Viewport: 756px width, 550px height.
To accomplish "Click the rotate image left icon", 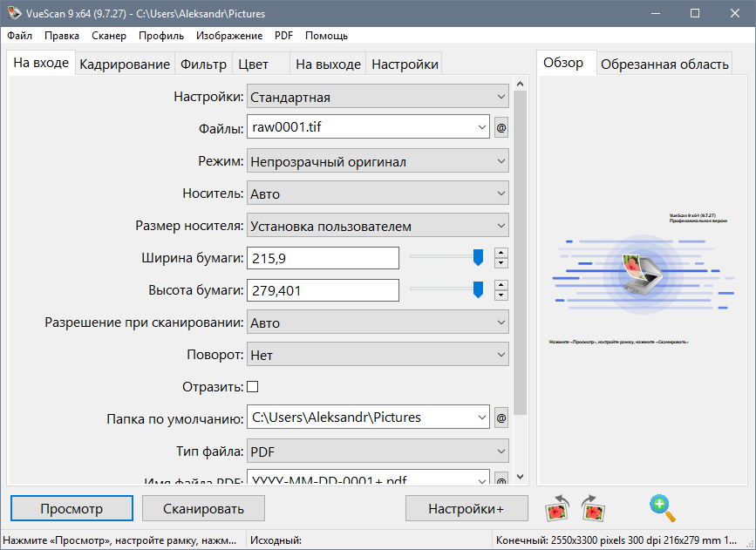I will (x=558, y=507).
